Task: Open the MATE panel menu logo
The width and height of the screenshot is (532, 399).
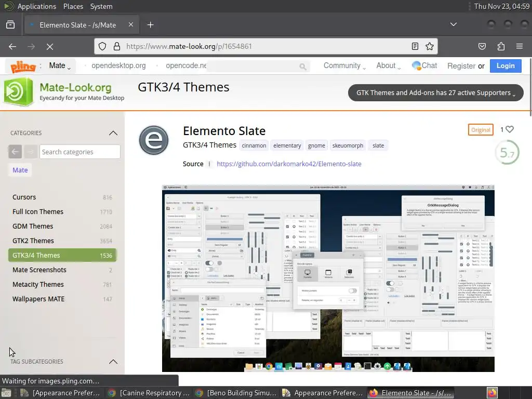Action: pos(8,6)
